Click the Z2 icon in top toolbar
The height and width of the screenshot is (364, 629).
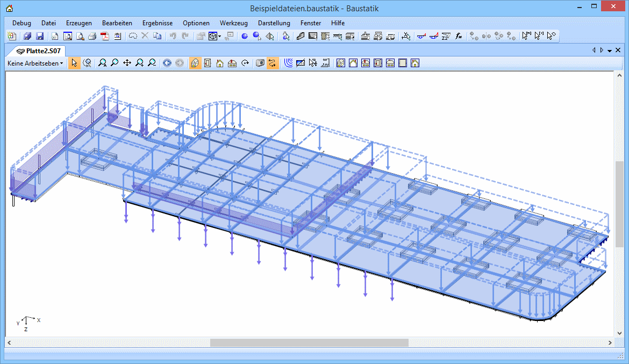(446, 36)
